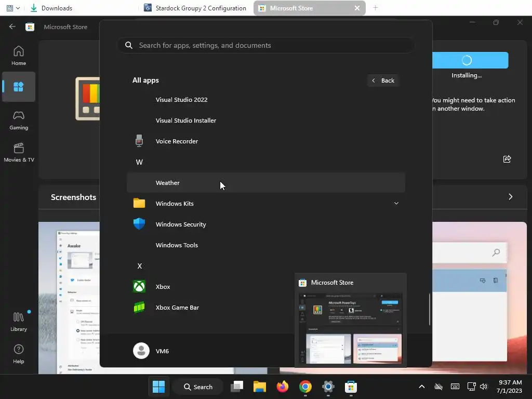Image resolution: width=532 pixels, height=399 pixels.
Task: Open the Groupy tab group dropdown
Action: tap(13, 8)
